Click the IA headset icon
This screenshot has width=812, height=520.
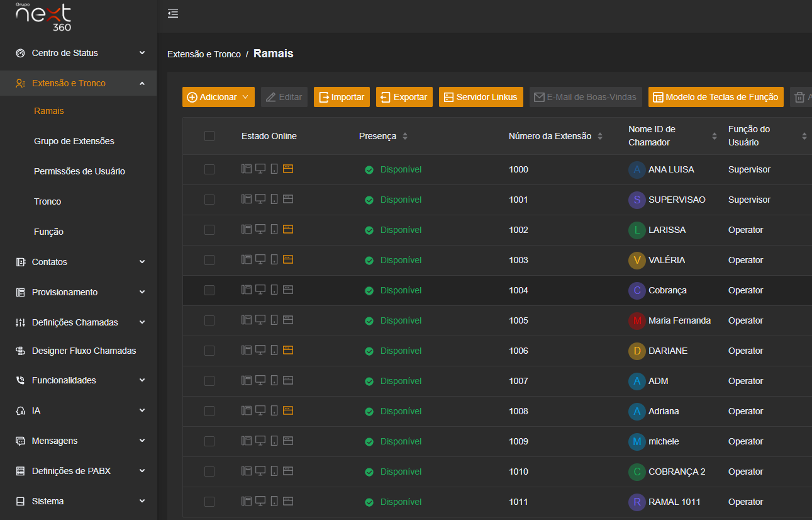[x=20, y=410]
